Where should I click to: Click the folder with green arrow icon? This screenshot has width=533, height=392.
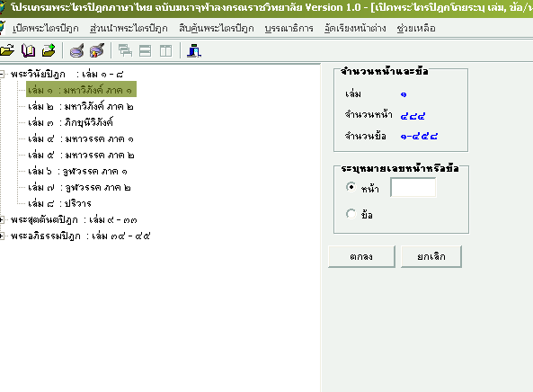coord(49,50)
